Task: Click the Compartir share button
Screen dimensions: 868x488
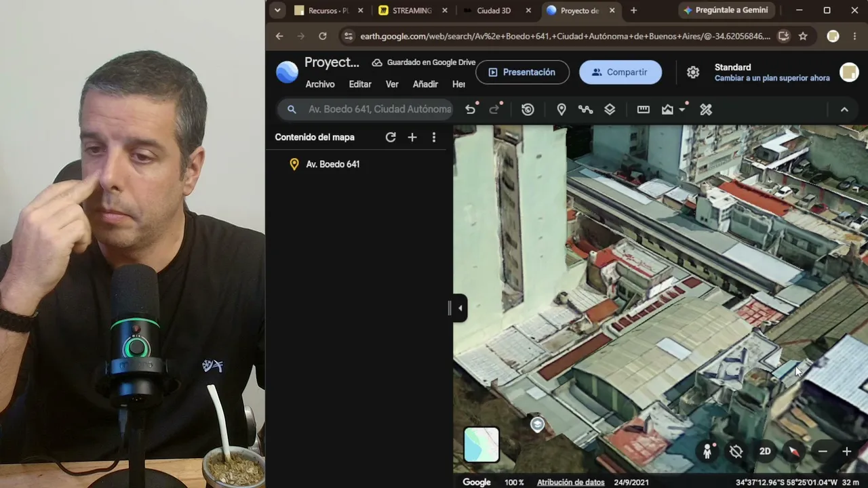Action: pyautogui.click(x=620, y=72)
